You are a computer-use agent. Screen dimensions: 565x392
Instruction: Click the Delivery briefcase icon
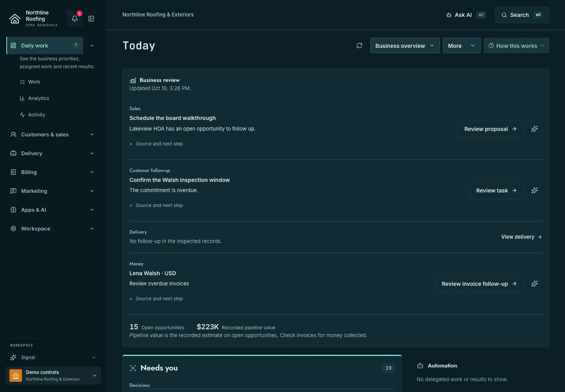click(13, 153)
